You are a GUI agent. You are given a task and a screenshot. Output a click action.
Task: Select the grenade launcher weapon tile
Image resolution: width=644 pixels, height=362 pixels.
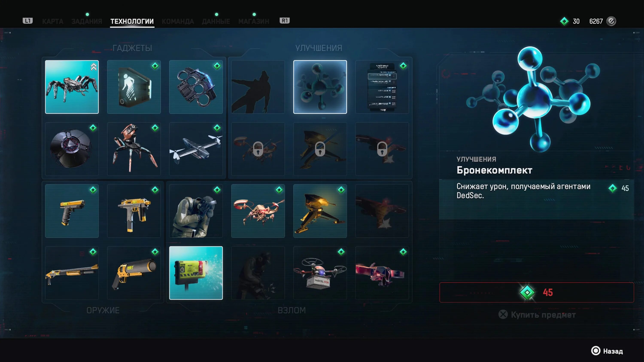(134, 273)
